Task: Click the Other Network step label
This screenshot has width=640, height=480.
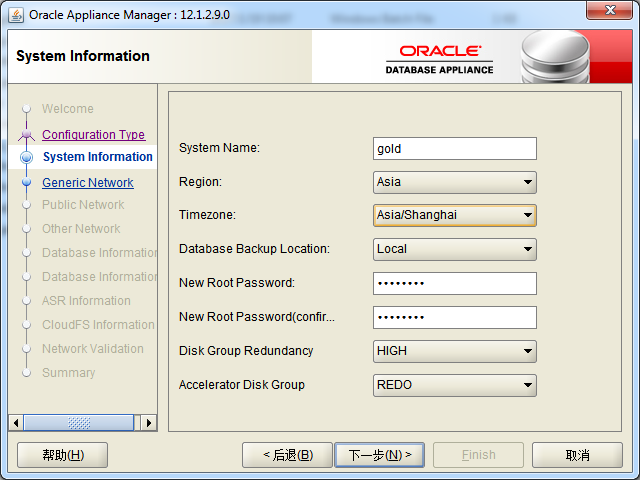Action: pyautogui.click(x=81, y=229)
